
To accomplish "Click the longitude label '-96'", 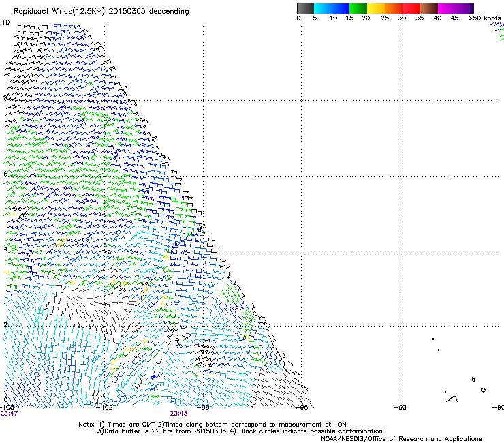I will [x=302, y=408].
